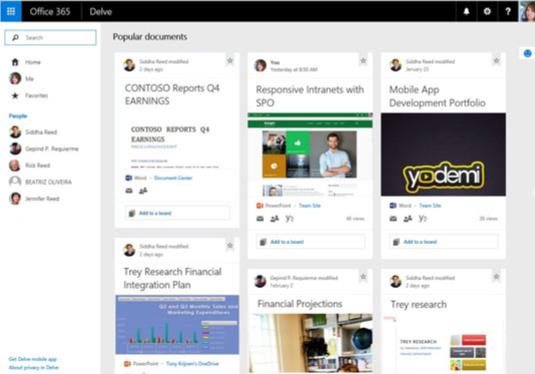Screen dimensions: 535x374
Task: Click the share people icon on Responsive Intranets card
Action: tap(274, 218)
